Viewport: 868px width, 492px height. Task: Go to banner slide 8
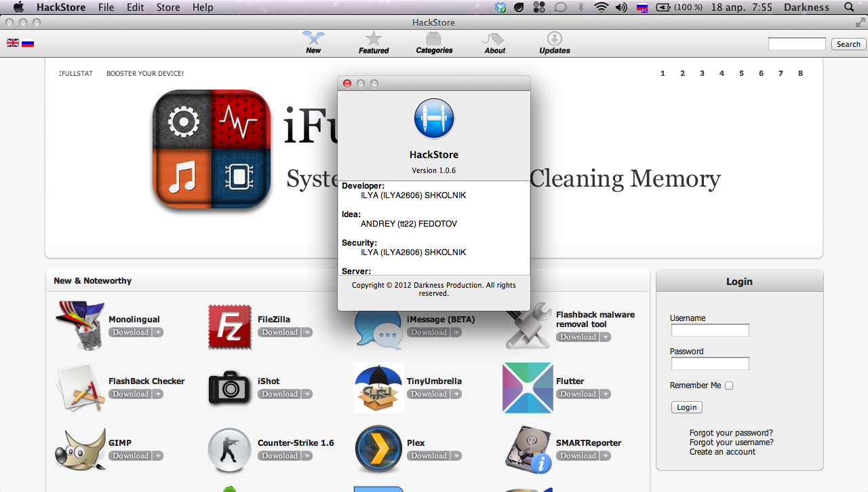pyautogui.click(x=800, y=73)
